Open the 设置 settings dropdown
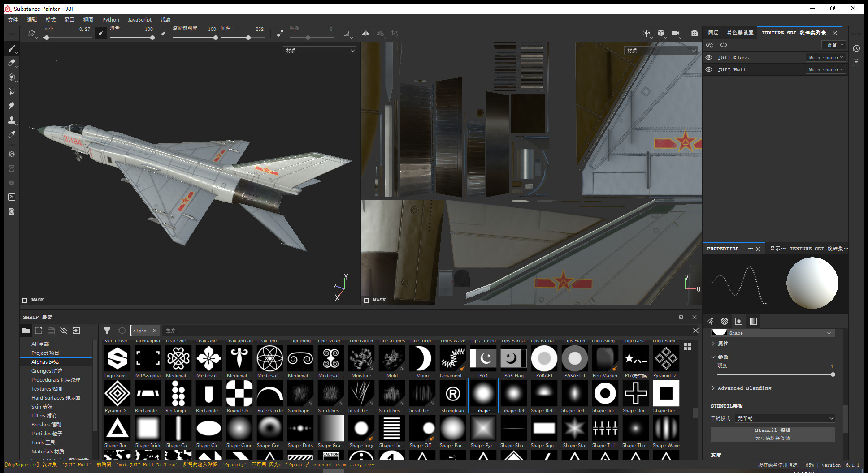This screenshot has width=868, height=473. (834, 45)
